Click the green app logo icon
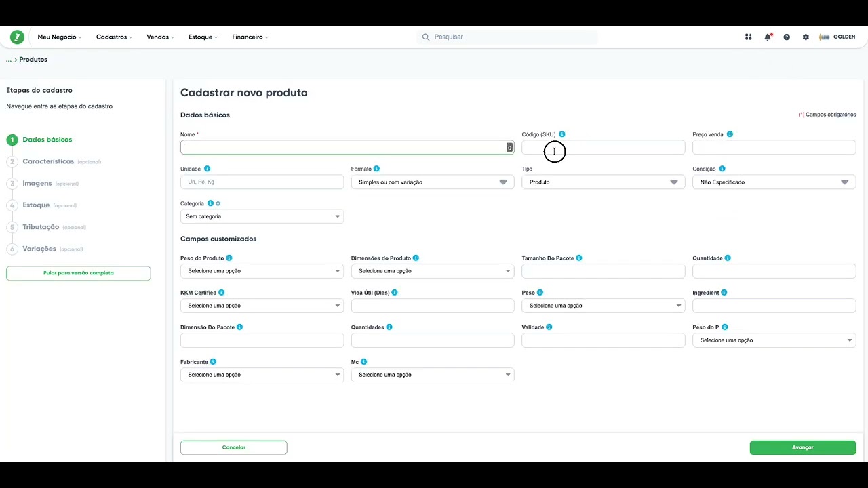 point(17,37)
